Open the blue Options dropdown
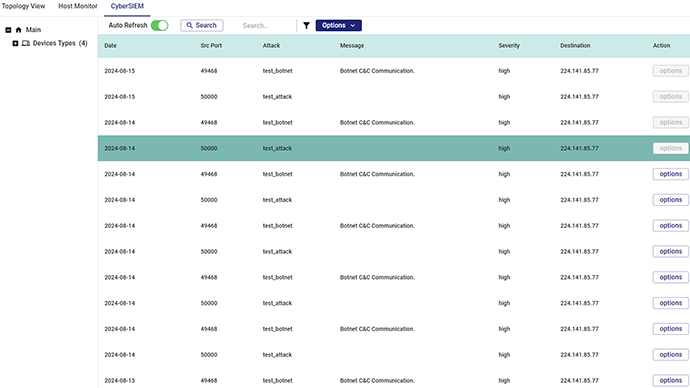This screenshot has height=388, width=690. click(x=338, y=26)
